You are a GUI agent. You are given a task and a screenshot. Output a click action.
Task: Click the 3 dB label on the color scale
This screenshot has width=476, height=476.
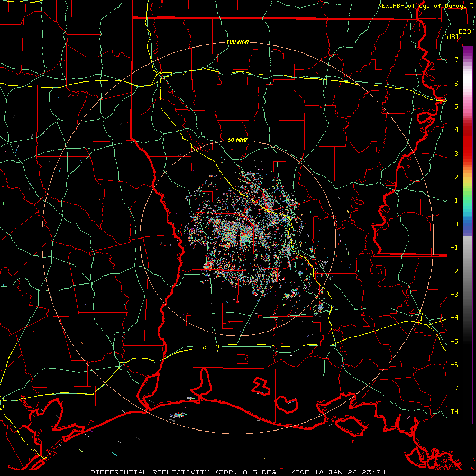pos(456,153)
